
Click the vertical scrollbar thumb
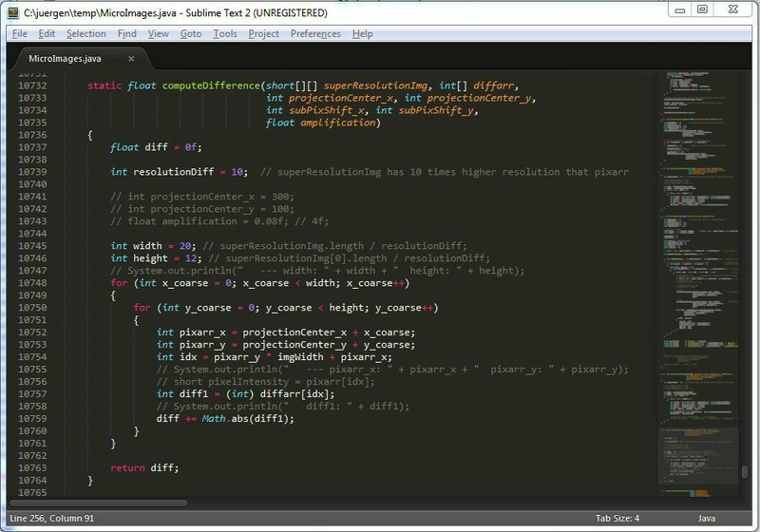(x=745, y=471)
